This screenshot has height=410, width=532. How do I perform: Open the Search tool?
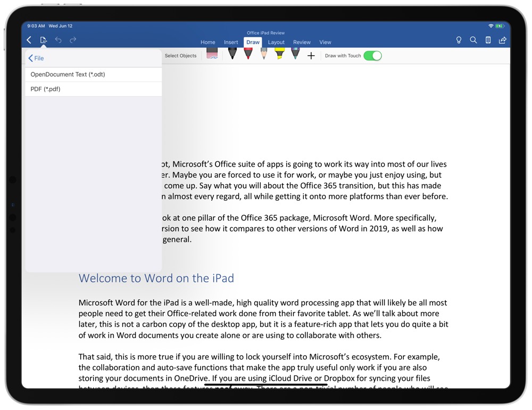473,39
